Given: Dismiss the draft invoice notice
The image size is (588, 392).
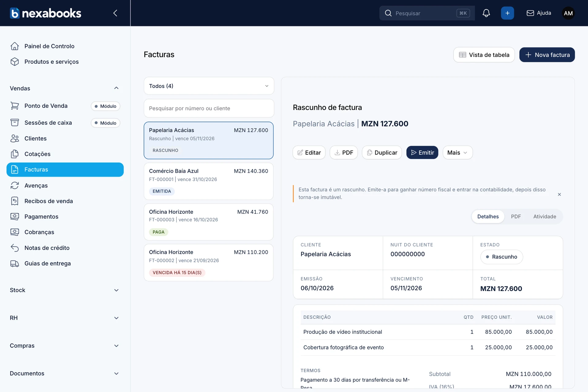Looking at the screenshot, I should [559, 194].
